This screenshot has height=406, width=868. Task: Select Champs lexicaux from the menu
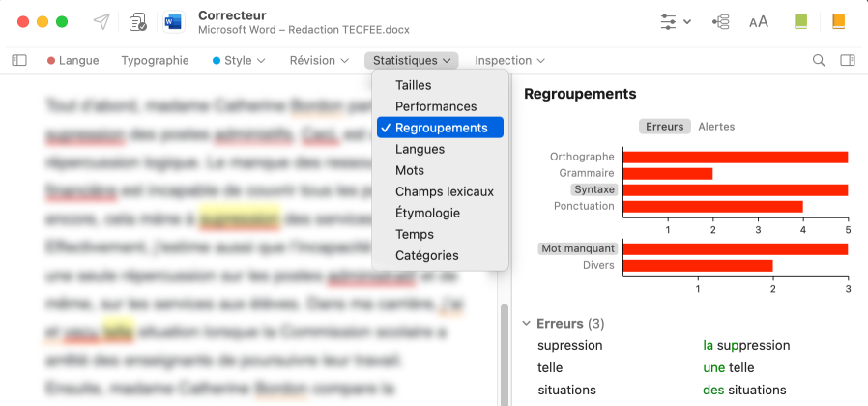444,191
